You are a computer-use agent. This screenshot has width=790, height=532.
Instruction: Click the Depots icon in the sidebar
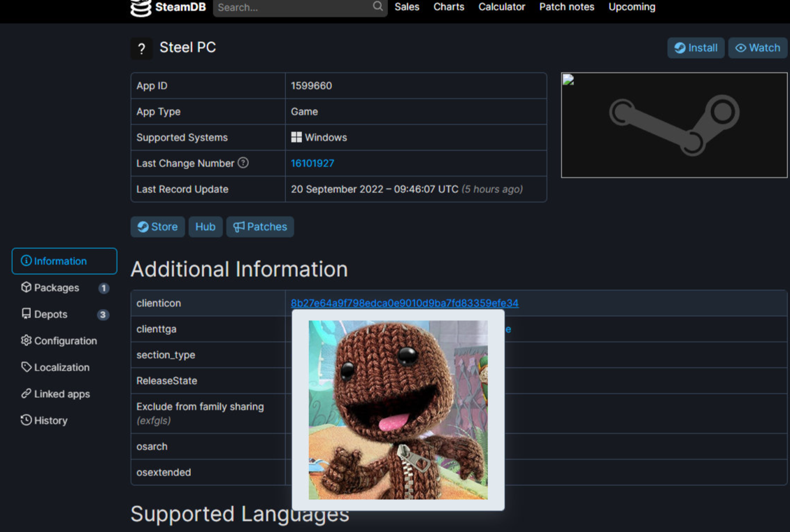tap(25, 314)
